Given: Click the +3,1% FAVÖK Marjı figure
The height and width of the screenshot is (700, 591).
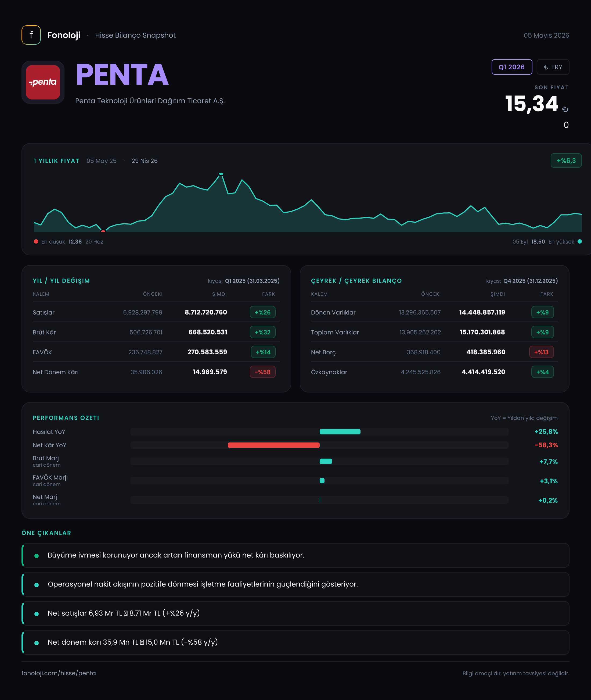Looking at the screenshot, I should click(x=549, y=481).
